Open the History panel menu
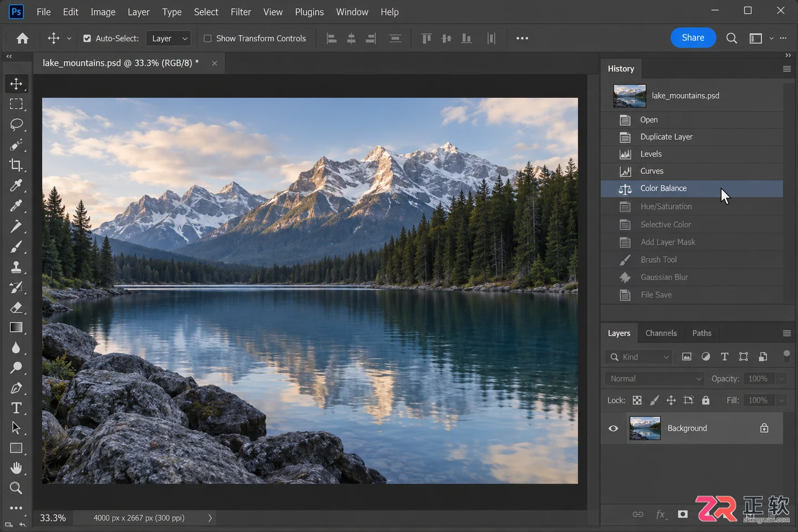 point(787,69)
